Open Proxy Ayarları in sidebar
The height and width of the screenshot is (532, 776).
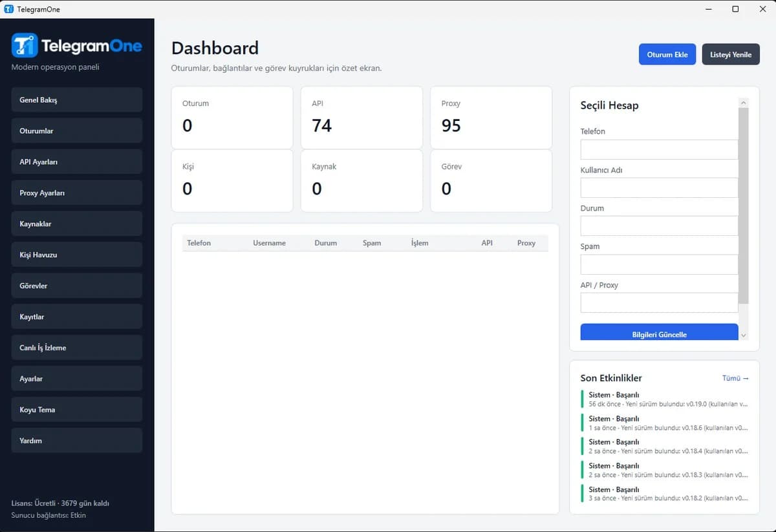[77, 193]
